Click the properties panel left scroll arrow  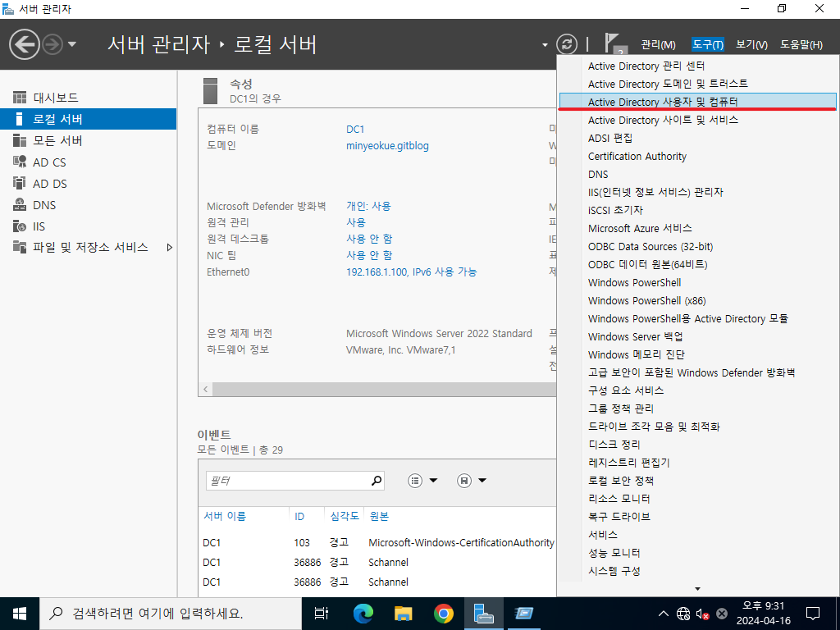(206, 390)
